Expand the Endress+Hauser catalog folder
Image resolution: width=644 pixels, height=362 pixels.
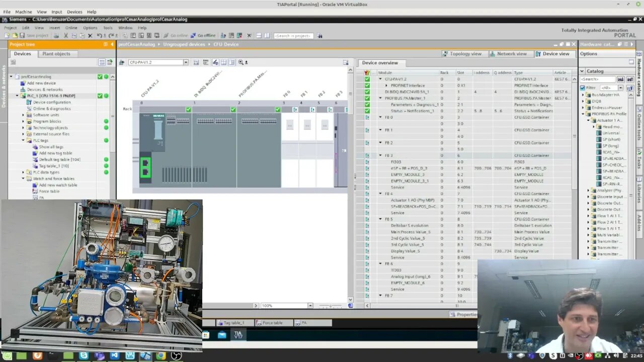(x=584, y=108)
